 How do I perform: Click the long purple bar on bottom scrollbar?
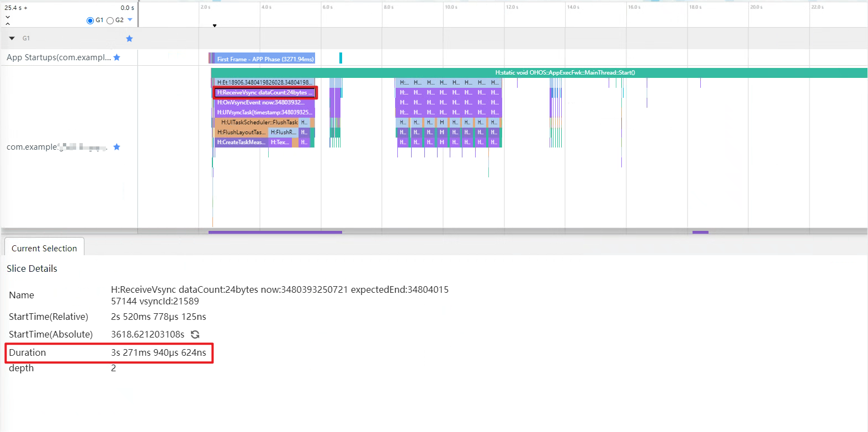(275, 232)
